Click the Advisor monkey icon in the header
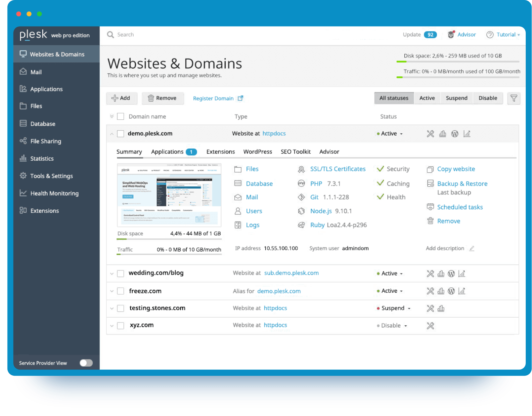The height and width of the screenshot is (416, 532). [x=451, y=34]
